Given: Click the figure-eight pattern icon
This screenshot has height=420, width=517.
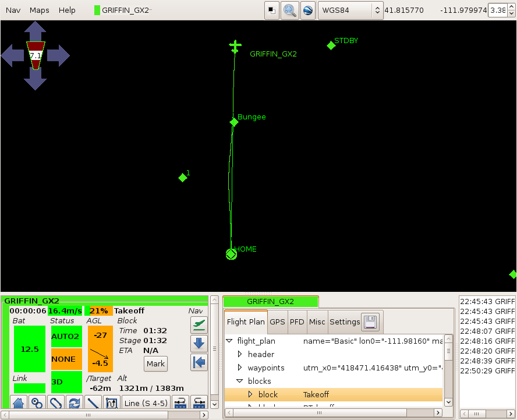Looking at the screenshot, I should (37, 402).
